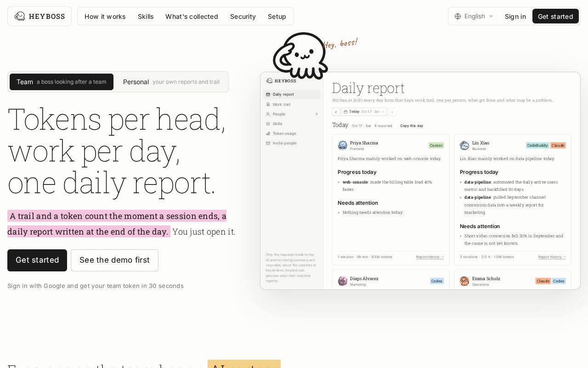
Task: Click the green Cursor tag on Priya's card
Action: (x=436, y=145)
